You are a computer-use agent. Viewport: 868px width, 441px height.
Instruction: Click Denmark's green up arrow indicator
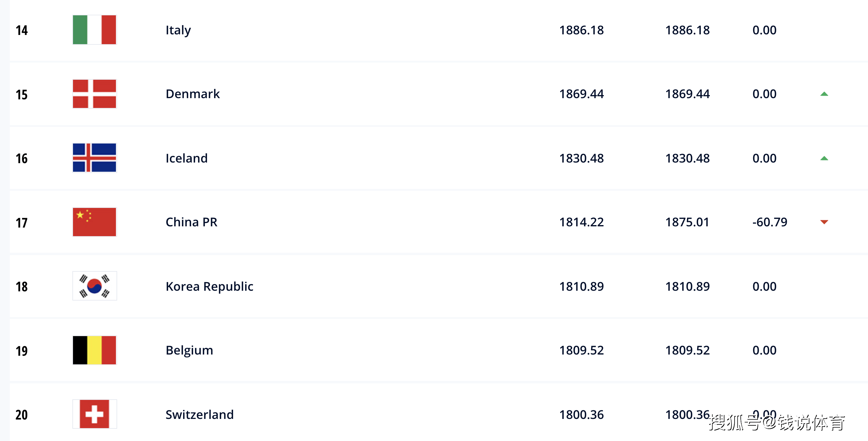(824, 94)
